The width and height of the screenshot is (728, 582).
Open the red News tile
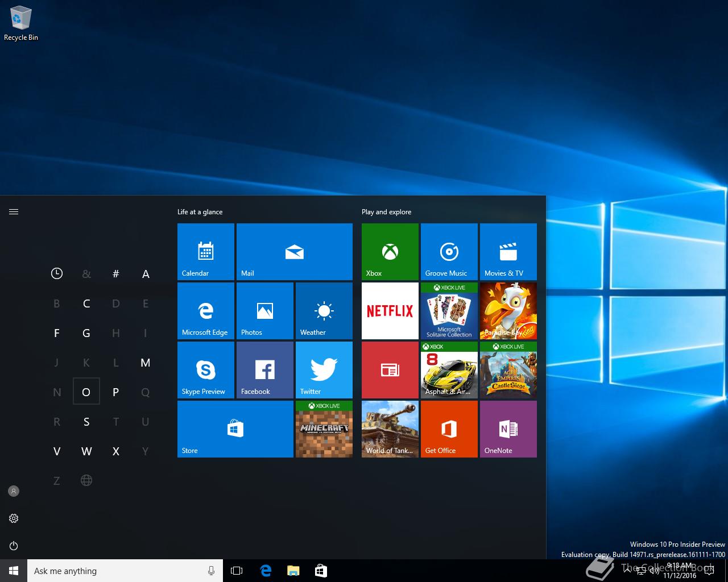pyautogui.click(x=390, y=370)
